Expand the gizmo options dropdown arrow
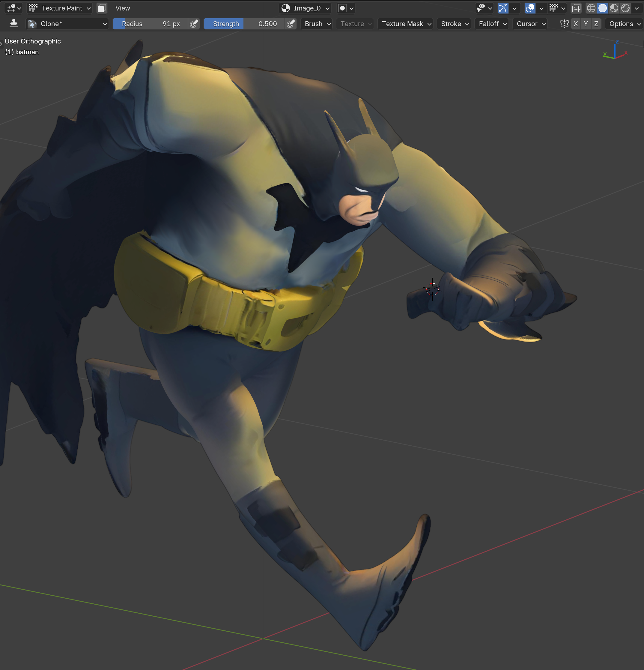The height and width of the screenshot is (670, 644). pyautogui.click(x=514, y=8)
